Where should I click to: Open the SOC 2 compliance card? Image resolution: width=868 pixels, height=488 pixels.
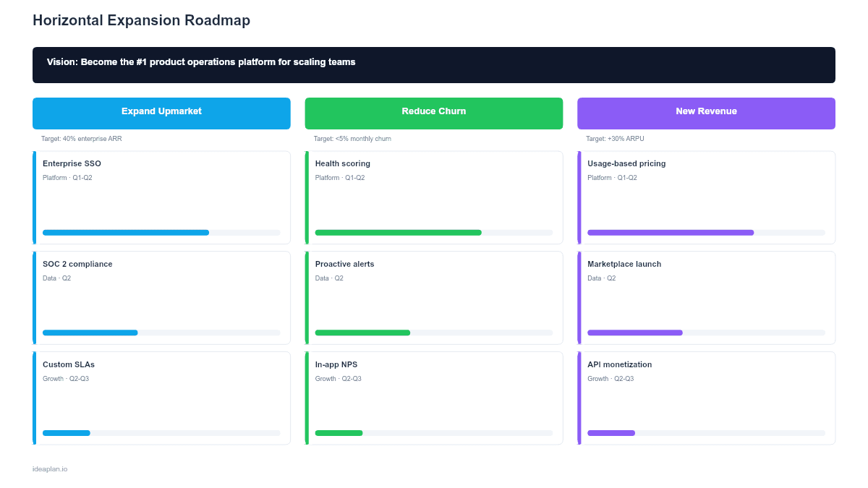161,297
